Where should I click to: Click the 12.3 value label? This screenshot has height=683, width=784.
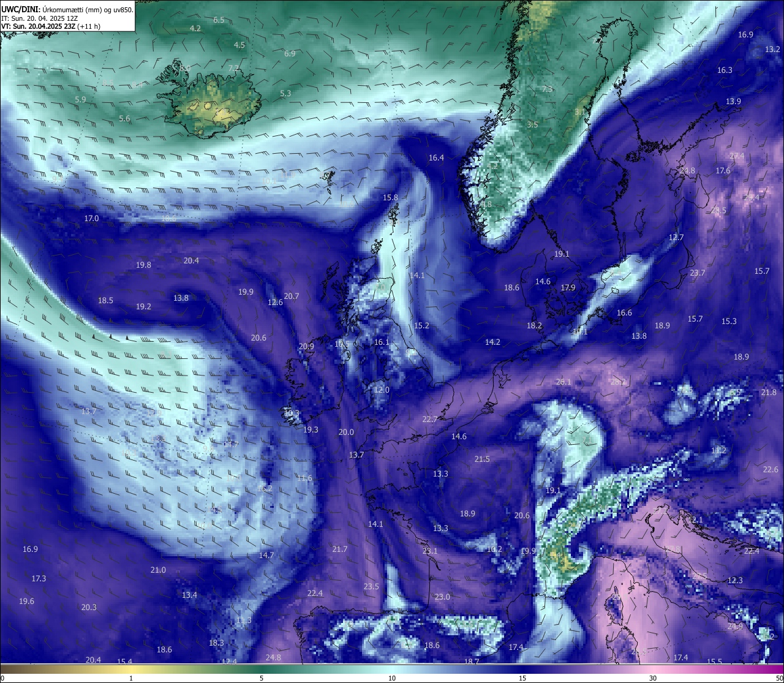[x=735, y=580]
